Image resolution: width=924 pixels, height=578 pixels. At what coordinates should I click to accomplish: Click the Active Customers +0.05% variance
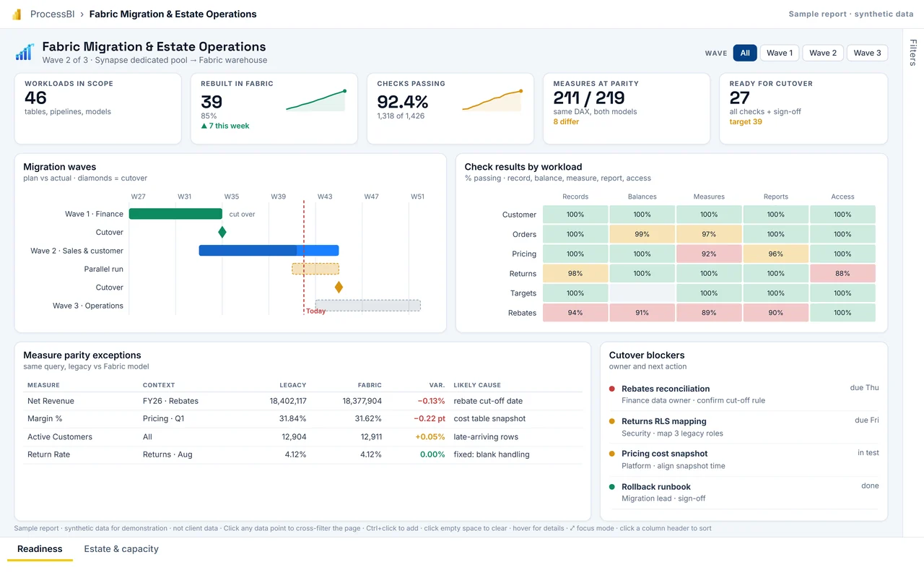click(430, 437)
